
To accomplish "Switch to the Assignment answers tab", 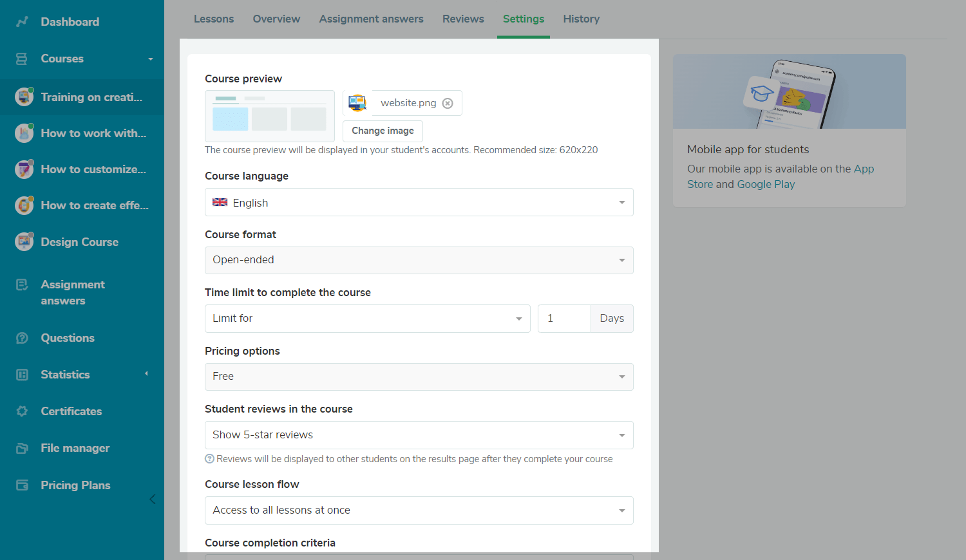I will tap(372, 19).
